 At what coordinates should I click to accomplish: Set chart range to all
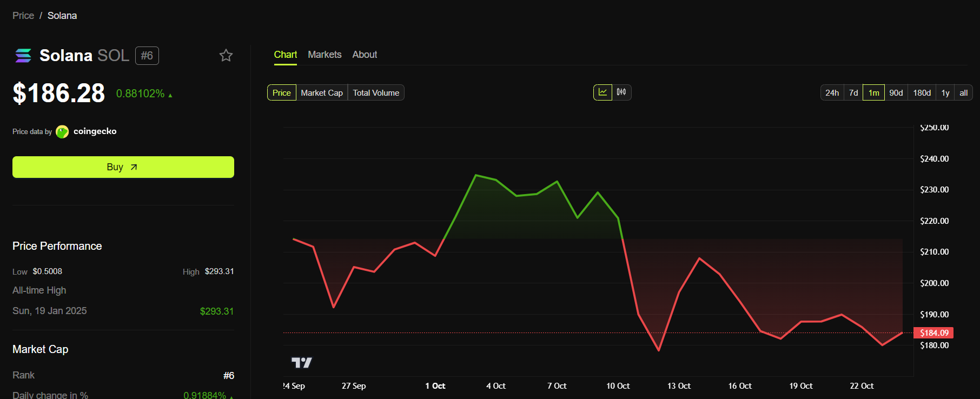(963, 92)
